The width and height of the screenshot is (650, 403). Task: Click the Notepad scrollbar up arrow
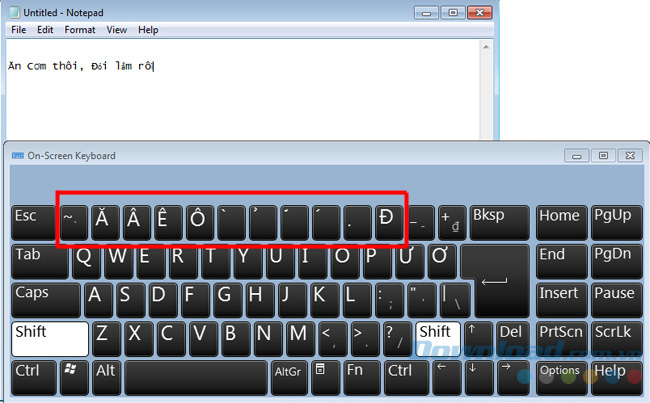point(486,47)
